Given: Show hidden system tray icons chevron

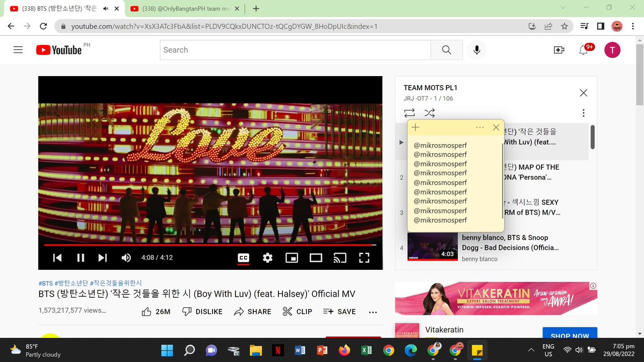Looking at the screenshot, I should point(531,350).
